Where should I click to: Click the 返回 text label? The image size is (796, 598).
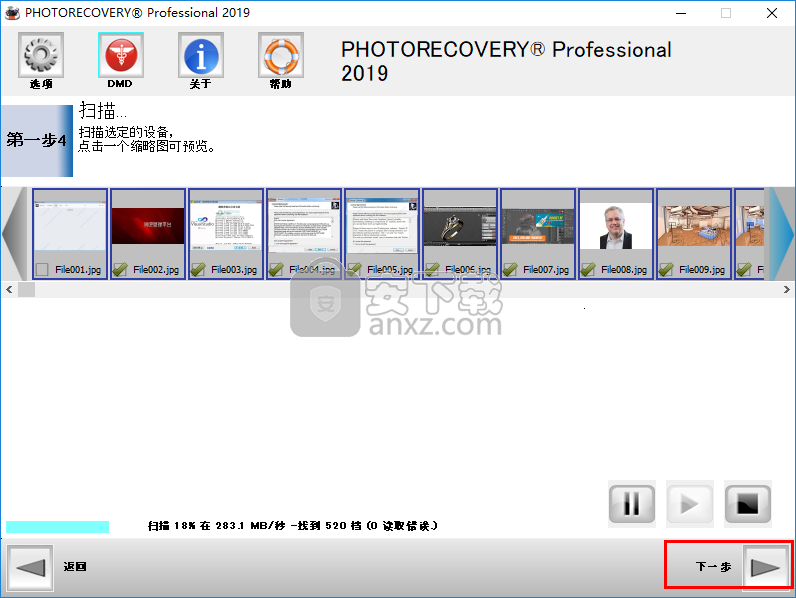(x=75, y=567)
